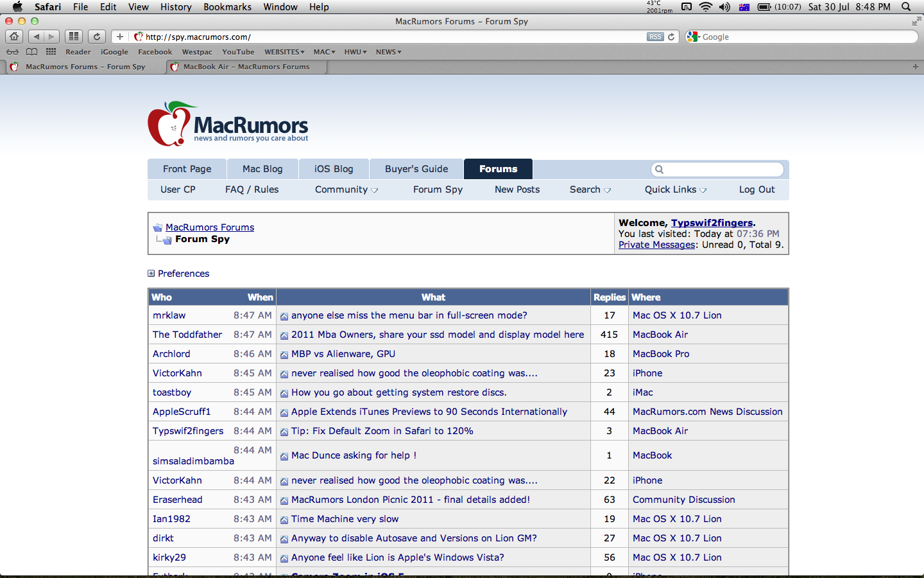
Task: Click the address bar URL field
Action: coord(395,37)
